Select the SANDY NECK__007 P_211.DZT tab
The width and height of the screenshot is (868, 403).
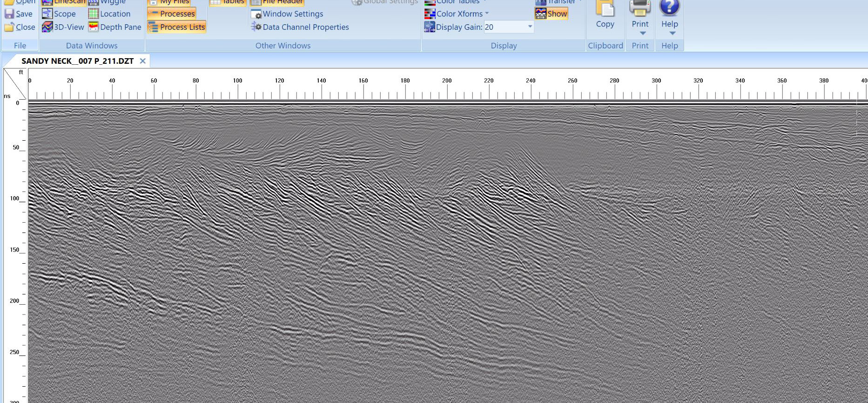click(77, 61)
